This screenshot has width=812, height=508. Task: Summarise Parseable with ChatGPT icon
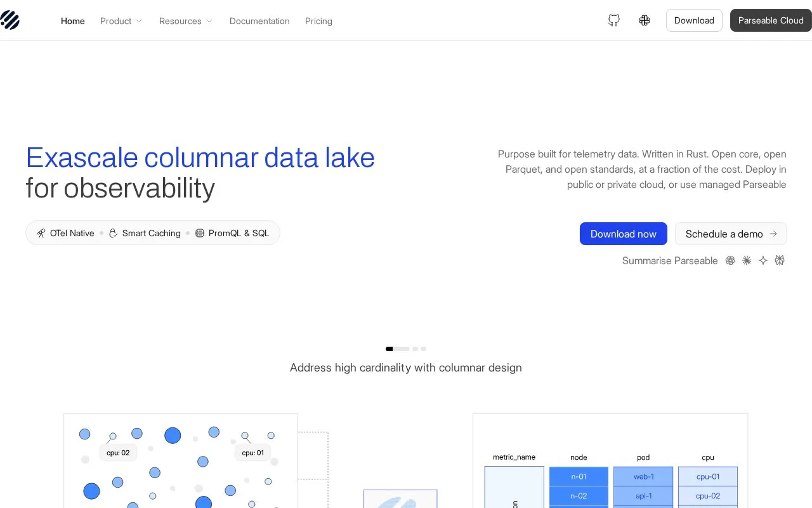pyautogui.click(x=730, y=260)
